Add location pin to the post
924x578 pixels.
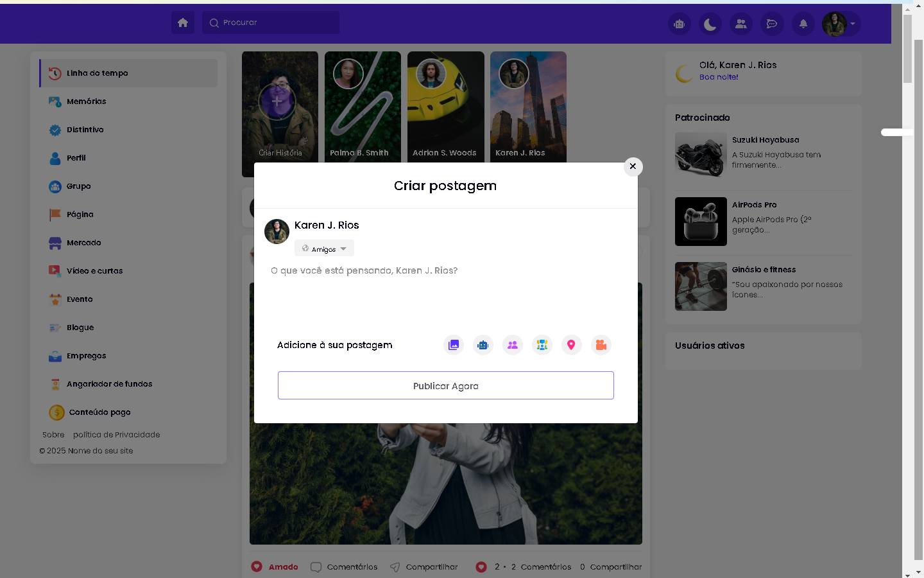(x=571, y=345)
